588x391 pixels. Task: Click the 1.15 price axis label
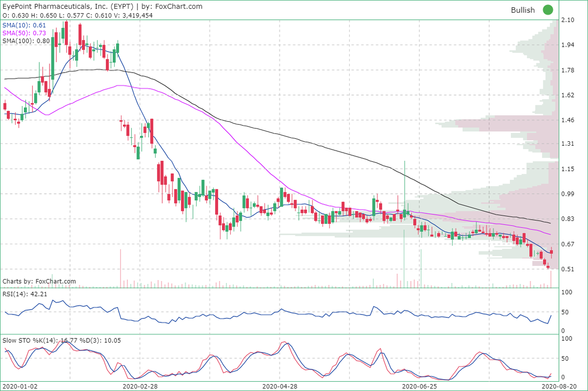point(568,169)
